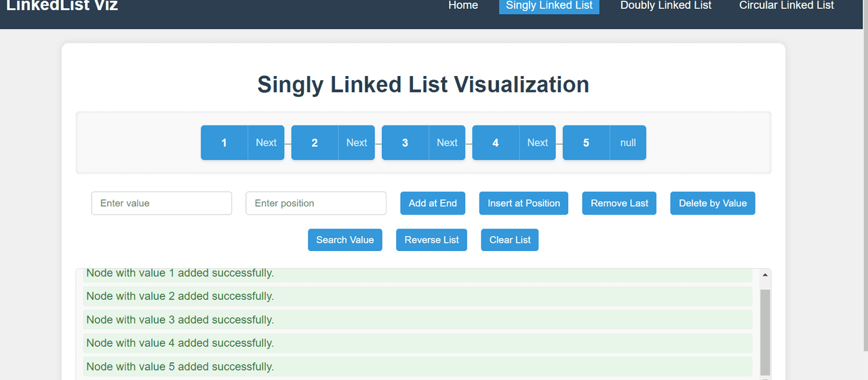
Task: Click the Next pointer of node 2
Action: pyautogui.click(x=357, y=142)
